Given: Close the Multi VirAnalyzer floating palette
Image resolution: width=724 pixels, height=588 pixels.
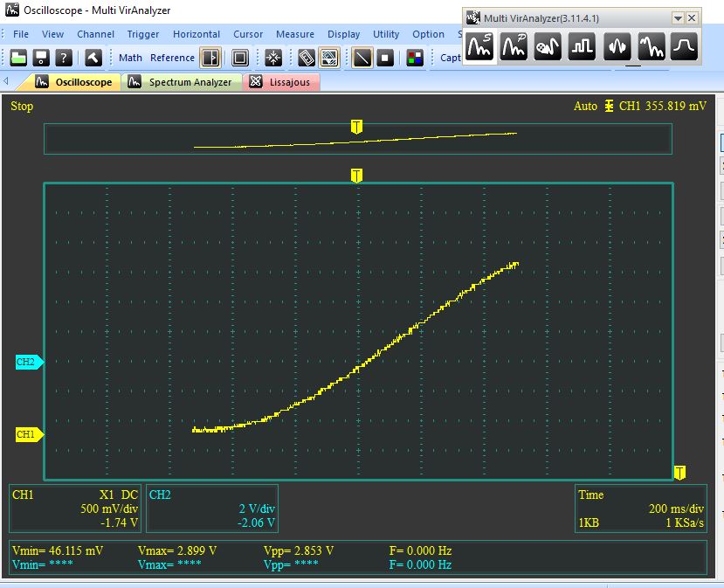Looking at the screenshot, I should click(x=692, y=18).
